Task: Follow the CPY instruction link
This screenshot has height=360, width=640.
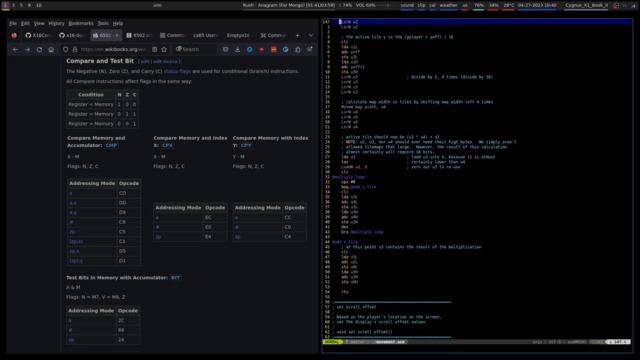Action: 246,145
